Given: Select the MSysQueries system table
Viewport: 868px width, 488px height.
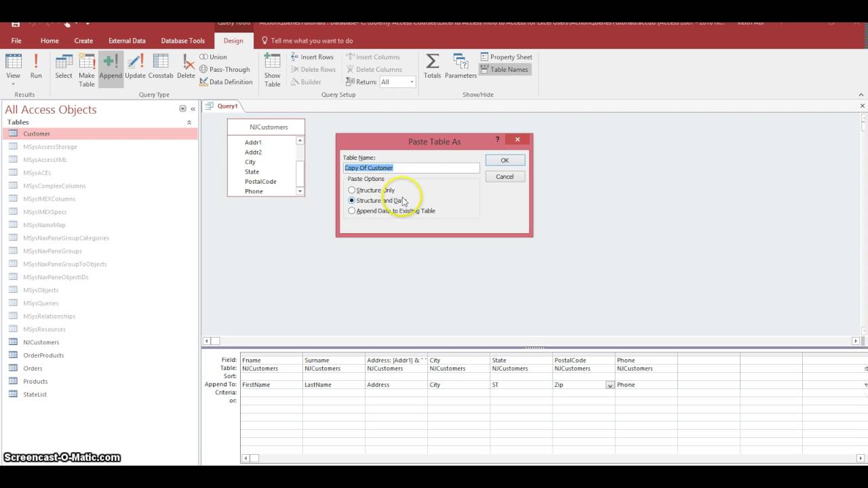Looking at the screenshot, I should pos(100,303).
